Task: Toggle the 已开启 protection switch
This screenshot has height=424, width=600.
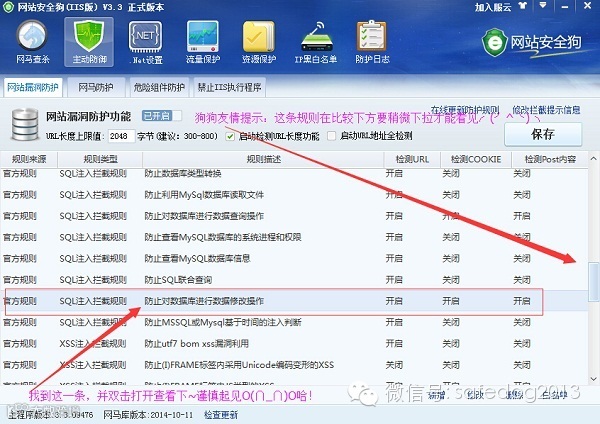Action: tap(161, 116)
